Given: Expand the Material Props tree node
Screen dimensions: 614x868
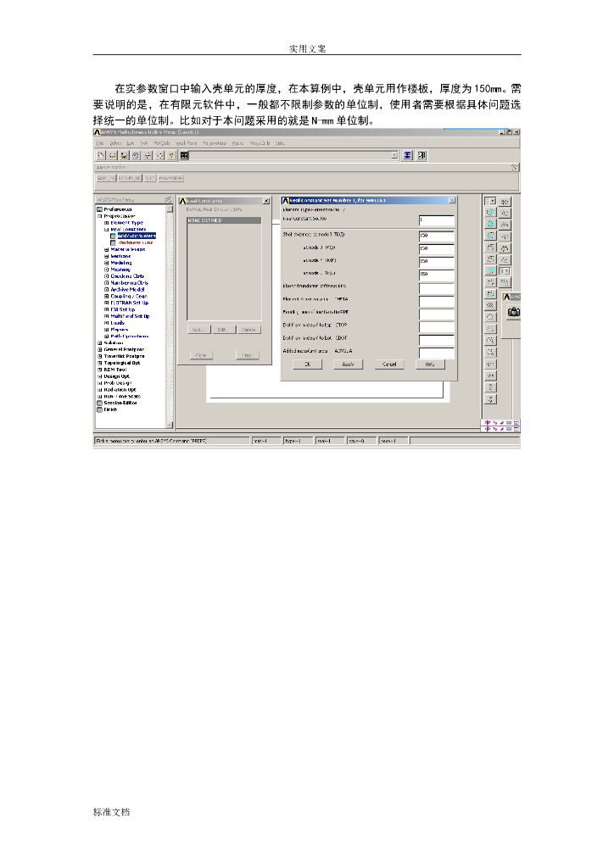Looking at the screenshot, I should point(106,249).
